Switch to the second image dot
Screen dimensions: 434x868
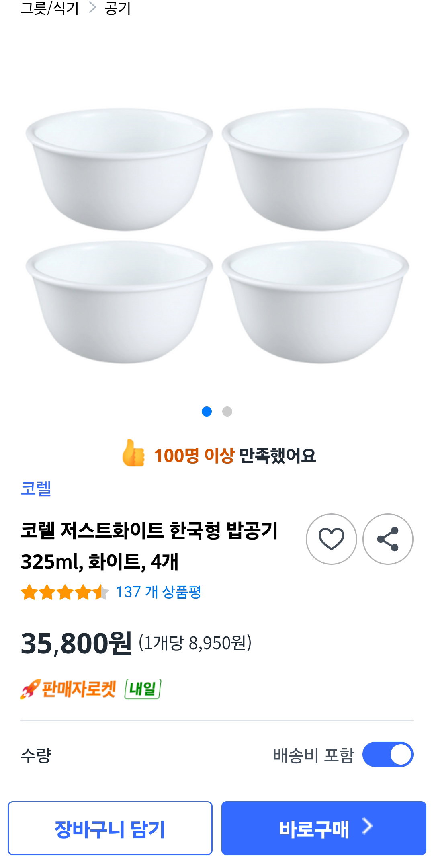227,411
